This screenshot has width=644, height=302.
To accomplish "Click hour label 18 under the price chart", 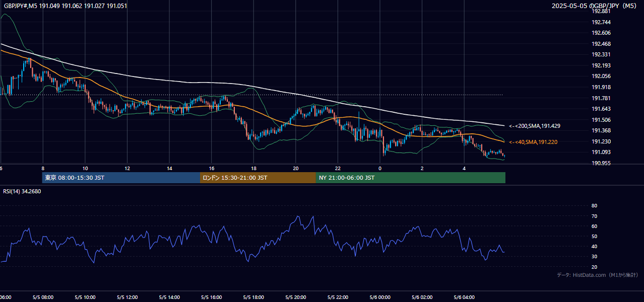I will pos(253,168).
